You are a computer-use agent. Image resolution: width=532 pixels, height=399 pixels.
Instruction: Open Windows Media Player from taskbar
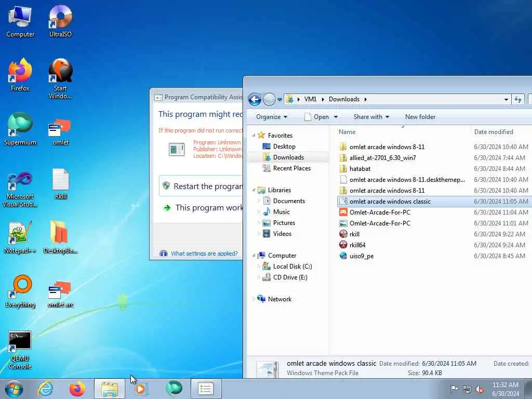click(141, 389)
